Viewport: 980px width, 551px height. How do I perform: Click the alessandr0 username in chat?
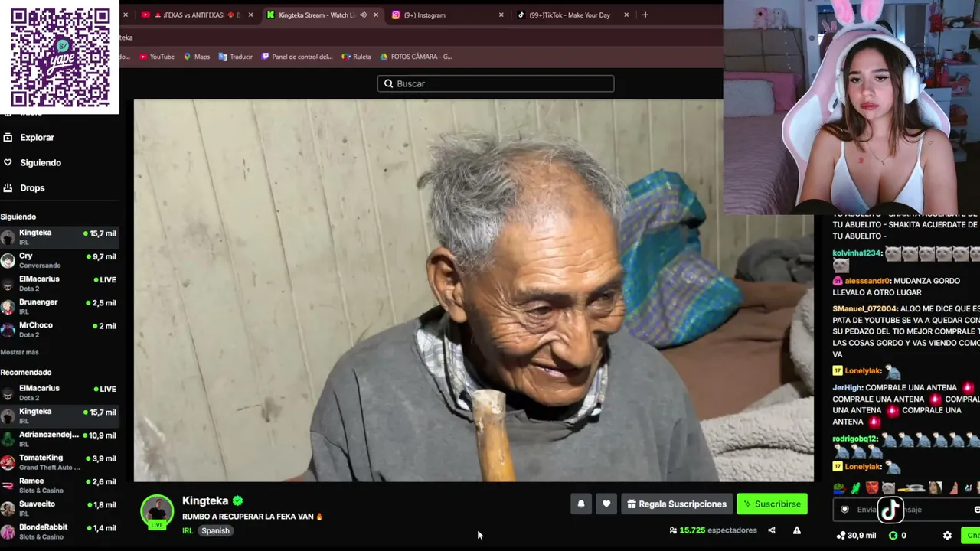pyautogui.click(x=867, y=281)
